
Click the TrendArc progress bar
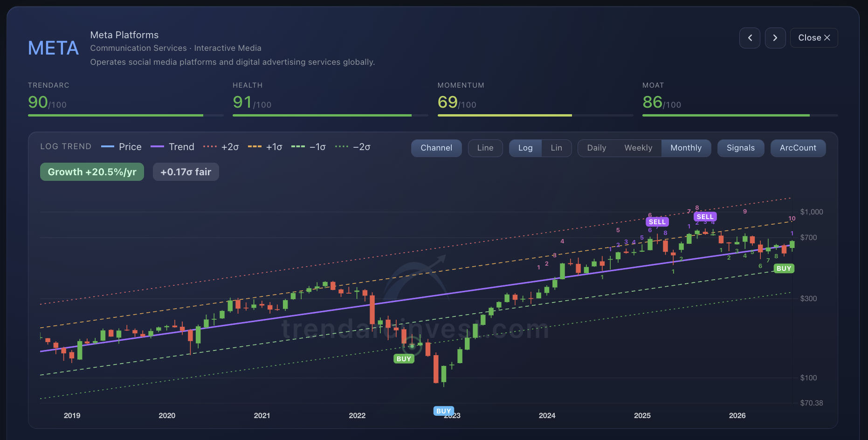coord(125,115)
